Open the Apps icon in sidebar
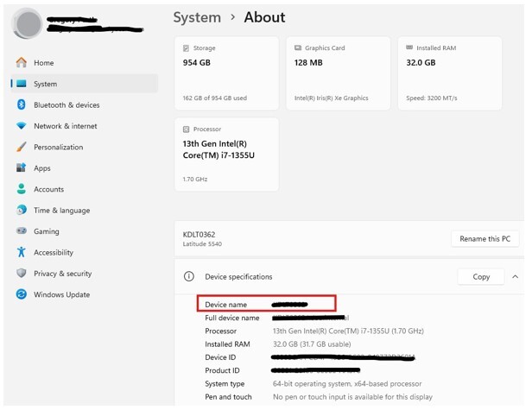Viewport: 532px width, 410px height. coord(21,168)
